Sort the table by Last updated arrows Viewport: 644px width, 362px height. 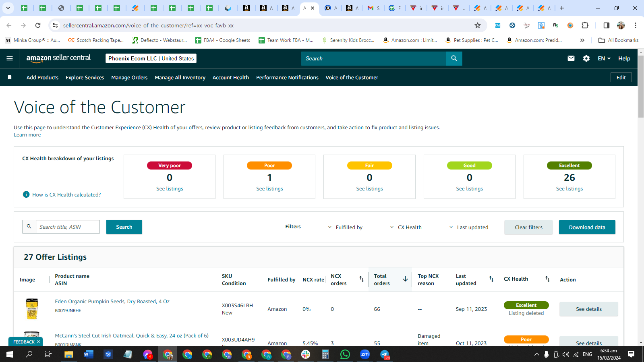491,279
